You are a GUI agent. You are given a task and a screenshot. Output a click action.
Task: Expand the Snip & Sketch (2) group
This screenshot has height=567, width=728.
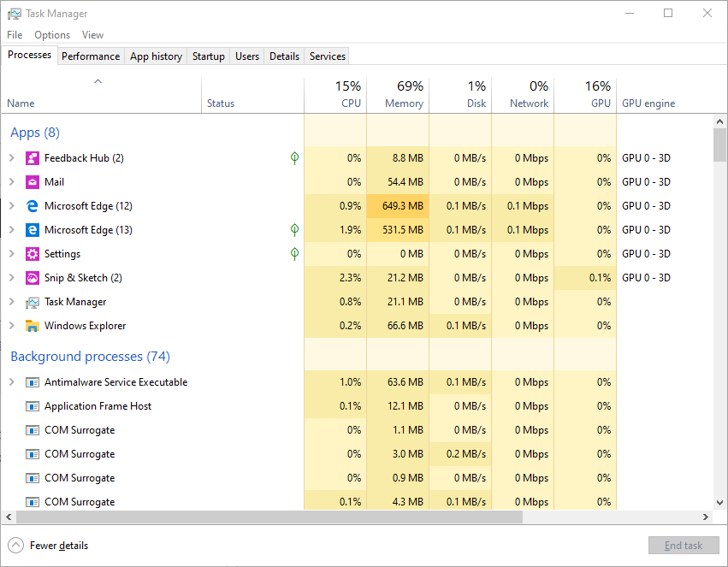pyautogui.click(x=12, y=278)
